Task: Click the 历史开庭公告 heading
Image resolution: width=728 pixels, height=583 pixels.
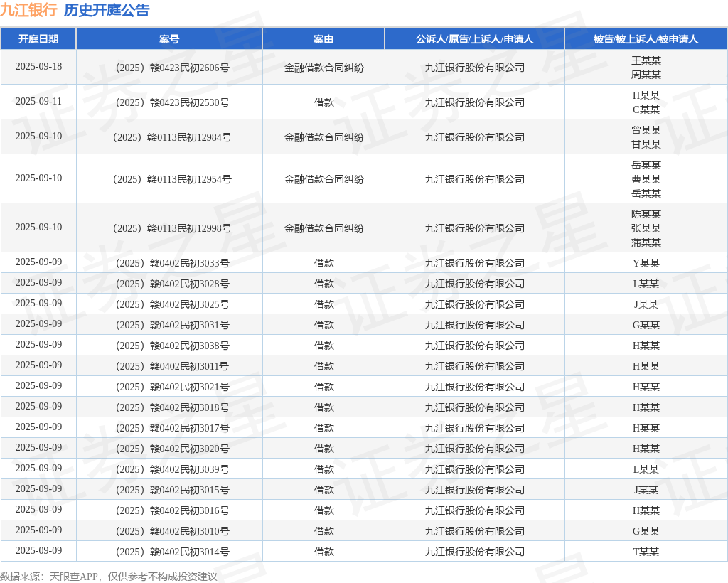Action: pyautogui.click(x=107, y=10)
